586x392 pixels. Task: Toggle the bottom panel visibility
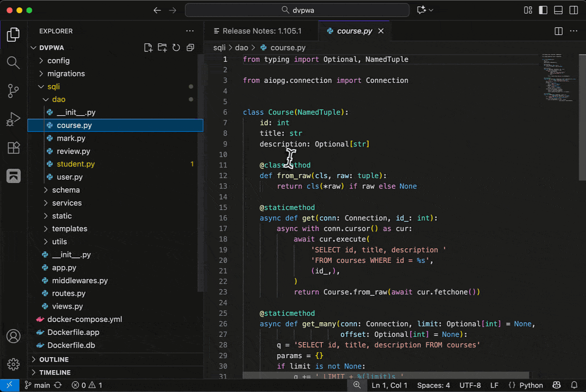558,10
